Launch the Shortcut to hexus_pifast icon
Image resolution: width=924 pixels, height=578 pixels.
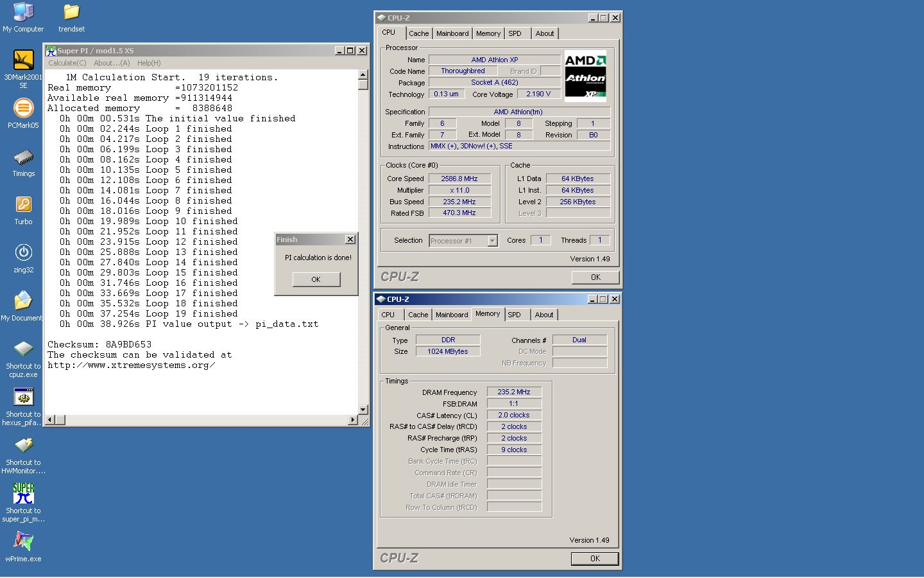(23, 397)
